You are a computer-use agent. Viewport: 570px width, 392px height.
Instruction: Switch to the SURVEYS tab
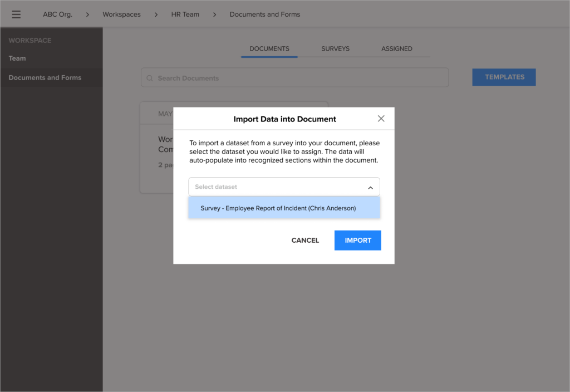click(335, 48)
